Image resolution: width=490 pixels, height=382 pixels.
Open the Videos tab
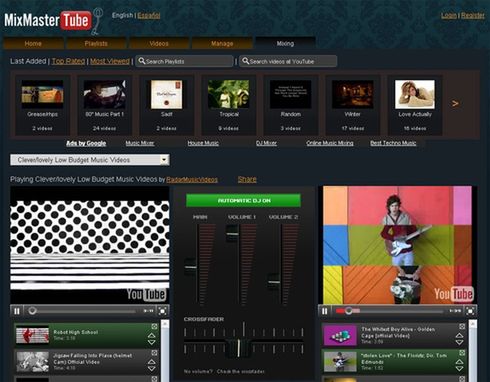(159, 43)
